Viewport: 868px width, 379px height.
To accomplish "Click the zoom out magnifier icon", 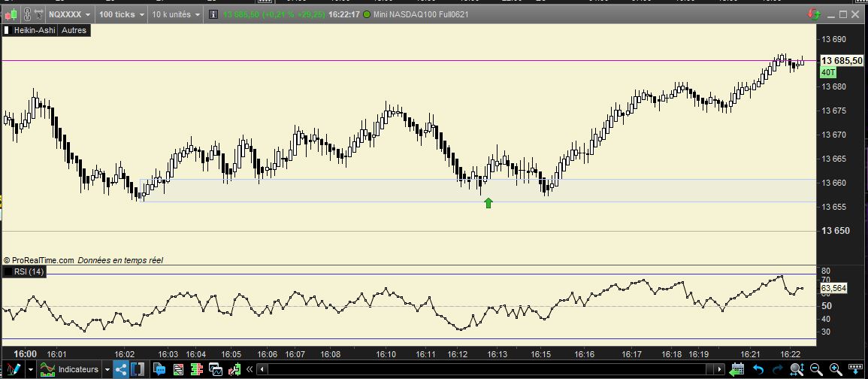I will point(816,369).
